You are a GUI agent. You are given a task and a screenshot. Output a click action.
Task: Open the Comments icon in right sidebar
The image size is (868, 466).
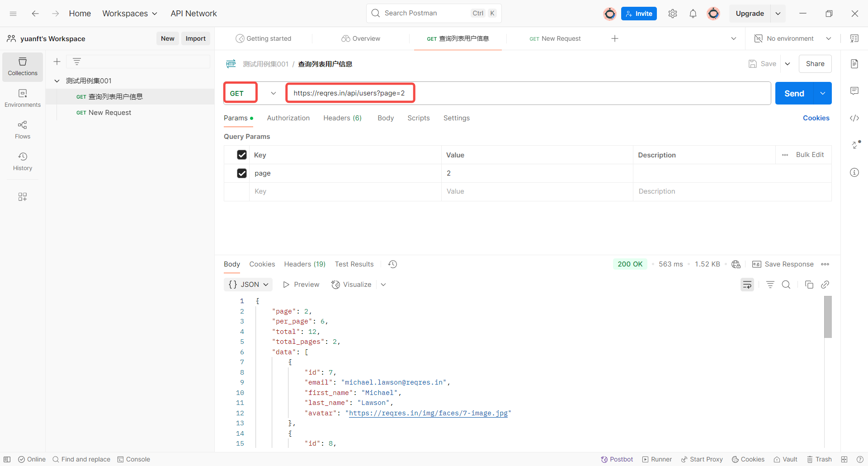[x=854, y=91]
